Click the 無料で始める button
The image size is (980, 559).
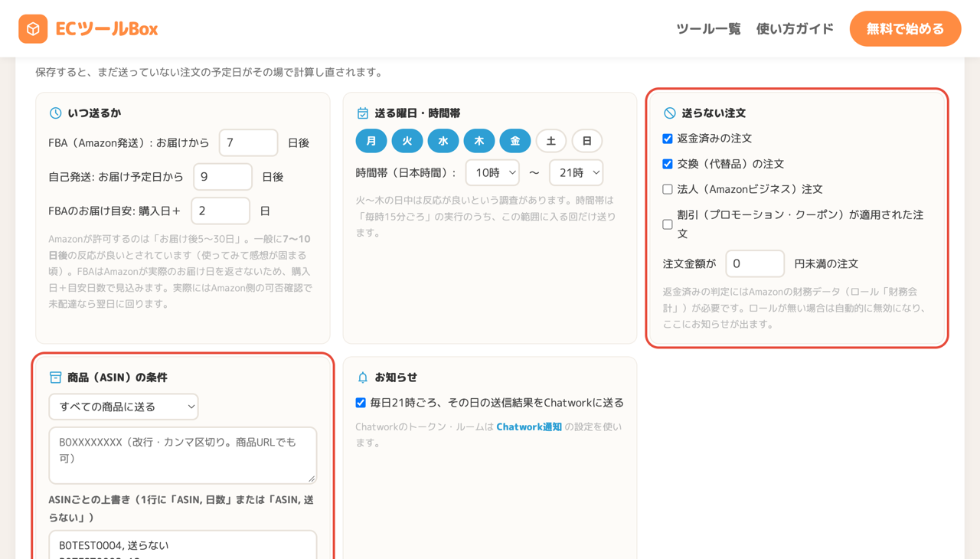(905, 29)
